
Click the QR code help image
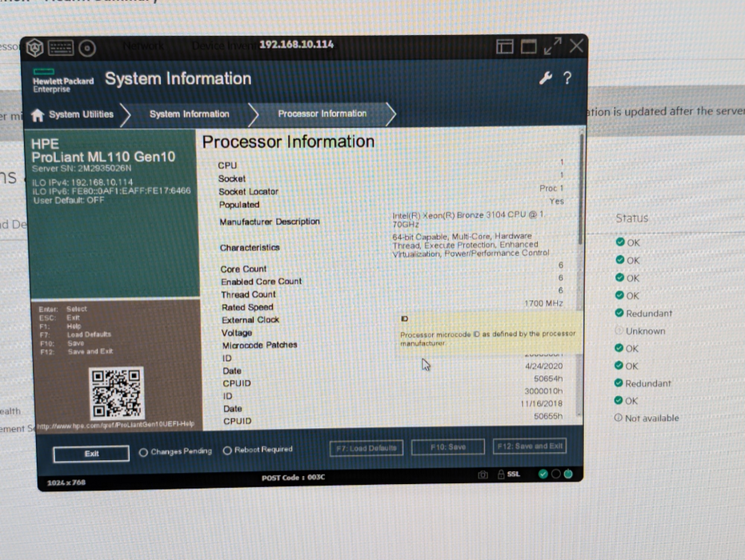click(x=117, y=393)
